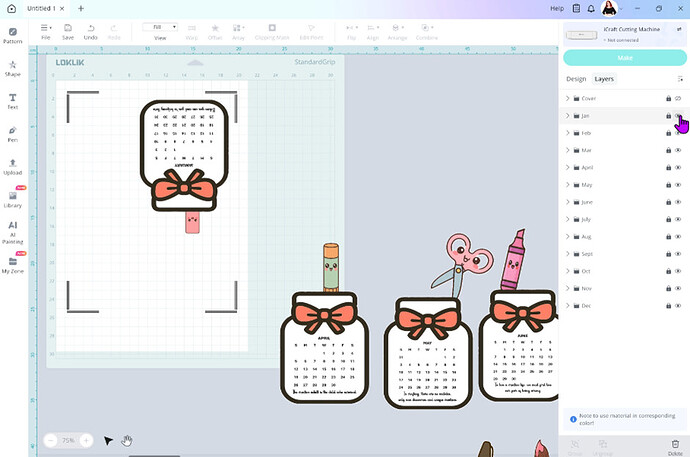Switch to the hand pan tool
Image resolution: width=690 pixels, height=457 pixels.
point(128,440)
